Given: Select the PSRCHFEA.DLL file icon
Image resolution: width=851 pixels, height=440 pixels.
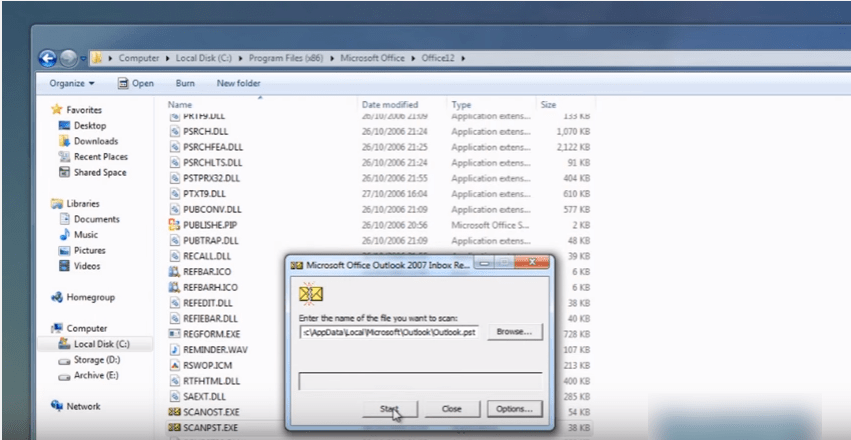Looking at the screenshot, I should point(174,147).
